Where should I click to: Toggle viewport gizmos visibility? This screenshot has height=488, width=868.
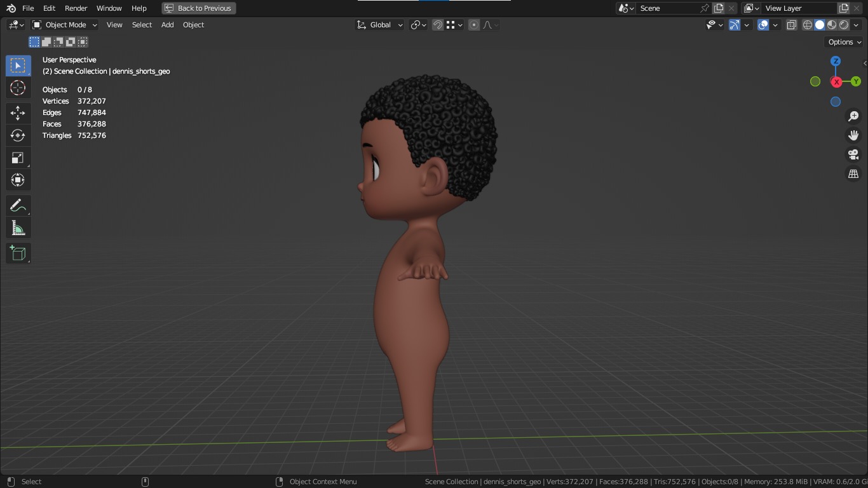click(735, 25)
